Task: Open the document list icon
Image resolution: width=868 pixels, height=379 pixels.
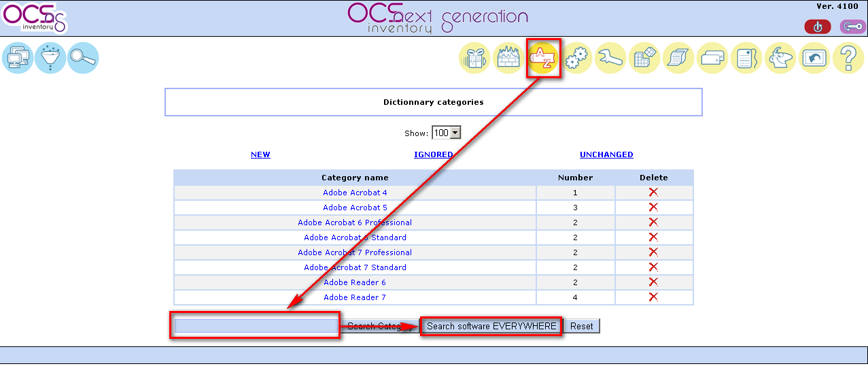Action: tap(746, 59)
